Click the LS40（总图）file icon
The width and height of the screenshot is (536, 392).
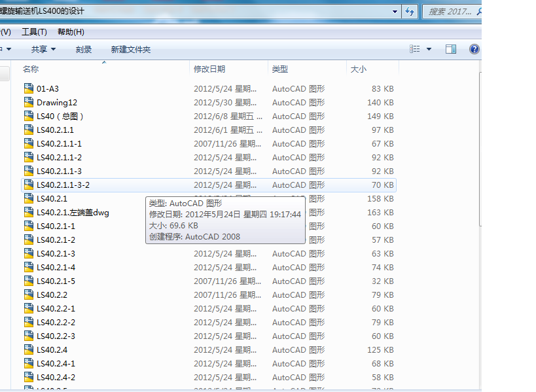click(x=29, y=116)
